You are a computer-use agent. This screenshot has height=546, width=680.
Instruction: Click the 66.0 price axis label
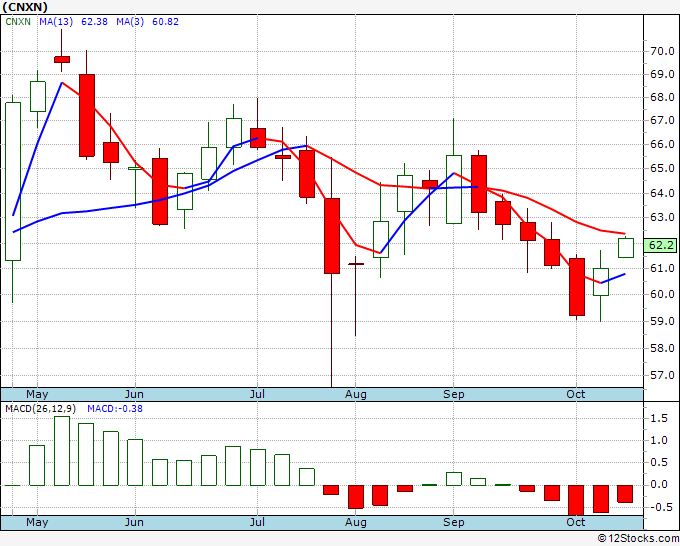(662, 144)
